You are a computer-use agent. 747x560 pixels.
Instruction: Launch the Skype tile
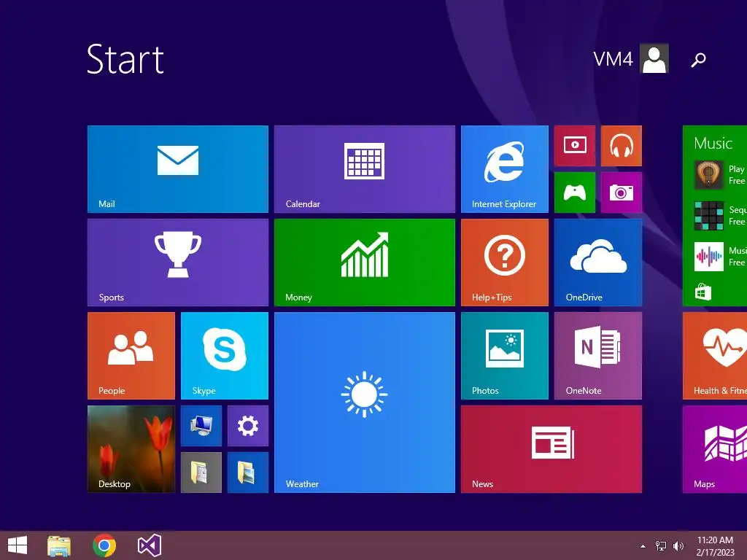225,356
